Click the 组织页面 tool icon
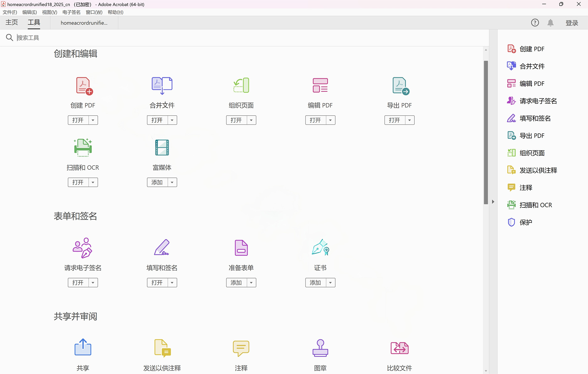Image resolution: width=588 pixels, height=374 pixels. [x=241, y=85]
